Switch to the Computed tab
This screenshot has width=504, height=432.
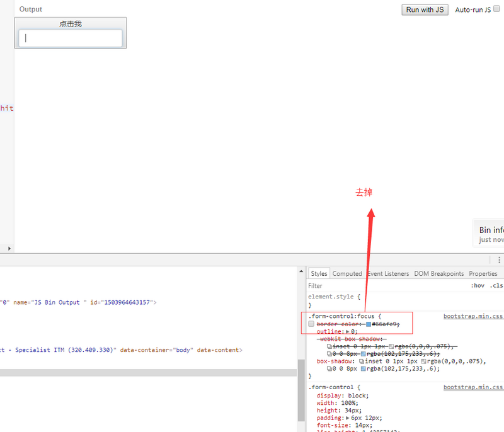tap(347, 274)
